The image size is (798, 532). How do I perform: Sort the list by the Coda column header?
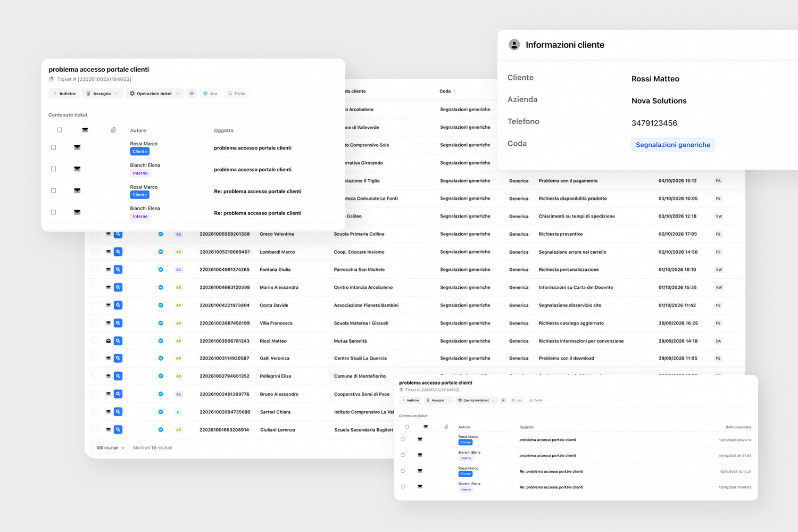coord(447,91)
